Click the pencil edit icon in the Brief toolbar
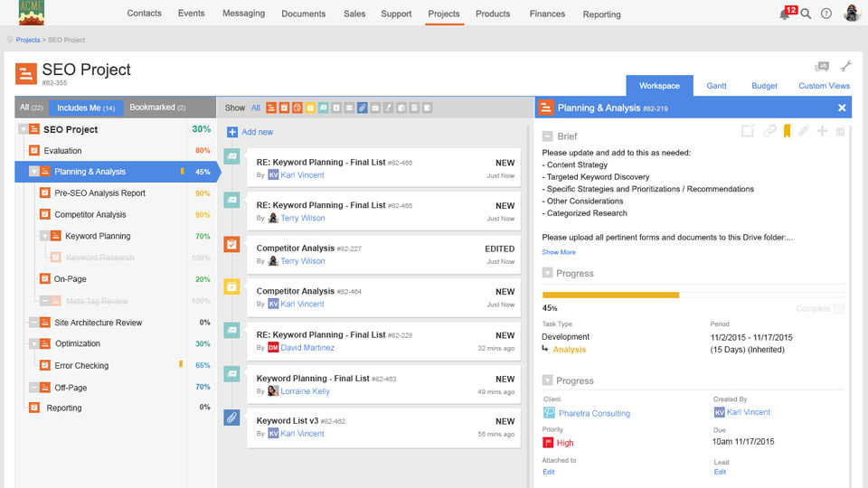The width and height of the screenshot is (868, 488). pyautogui.click(x=803, y=131)
